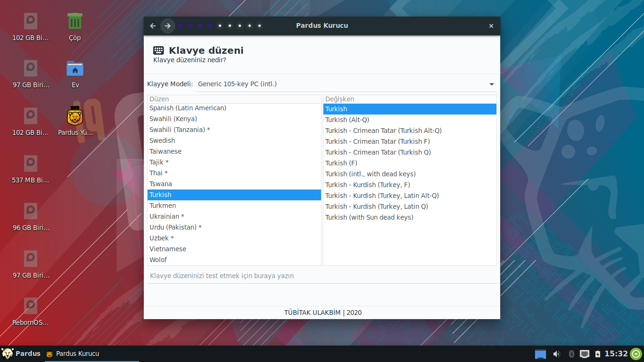Screen dimensions: 644x362
Task: Select Crimean Tatar (Turkish F) variant
Action: [410, 141]
